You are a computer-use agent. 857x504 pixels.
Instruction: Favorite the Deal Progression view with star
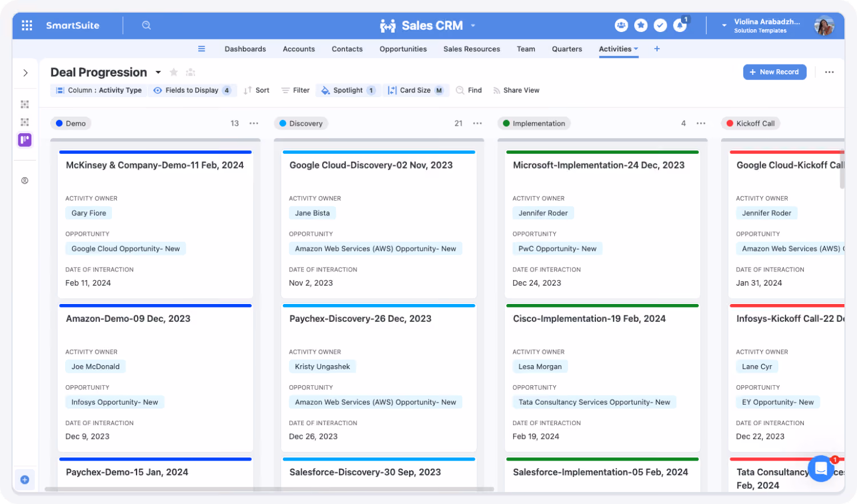pyautogui.click(x=174, y=72)
